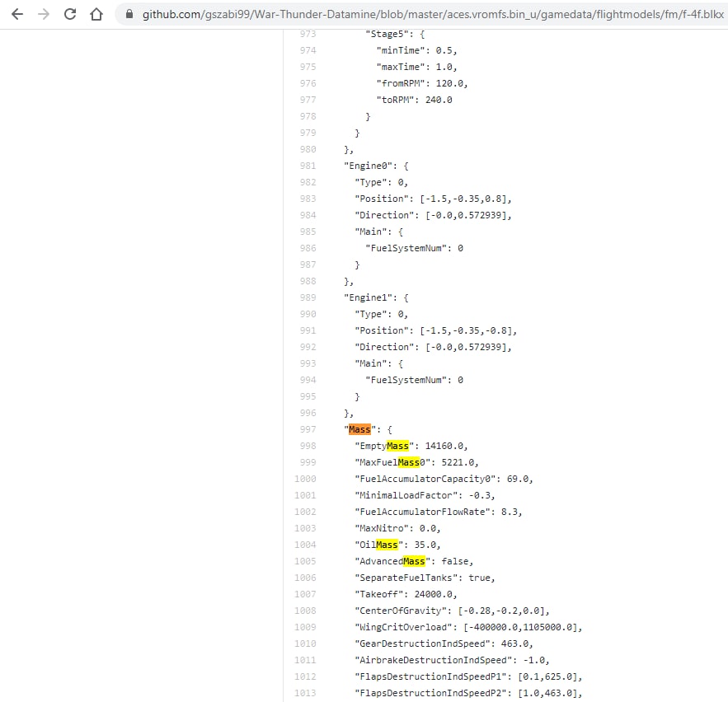Select line number 989

[308, 297]
